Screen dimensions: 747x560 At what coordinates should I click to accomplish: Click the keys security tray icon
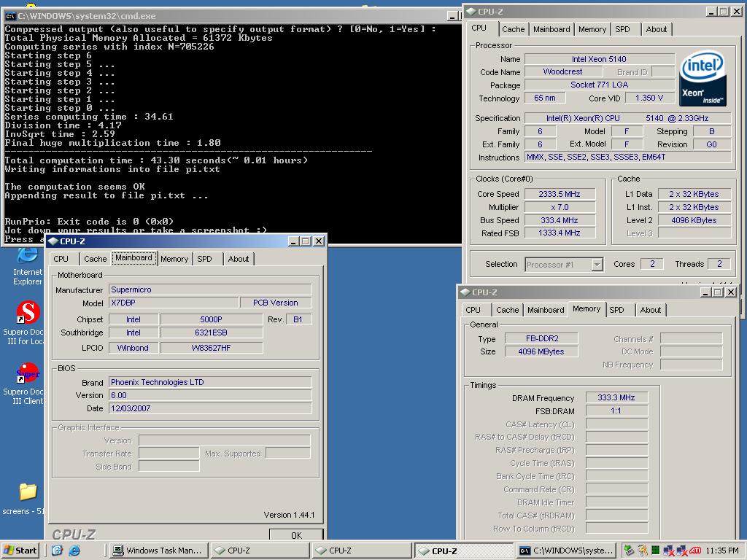643,551
